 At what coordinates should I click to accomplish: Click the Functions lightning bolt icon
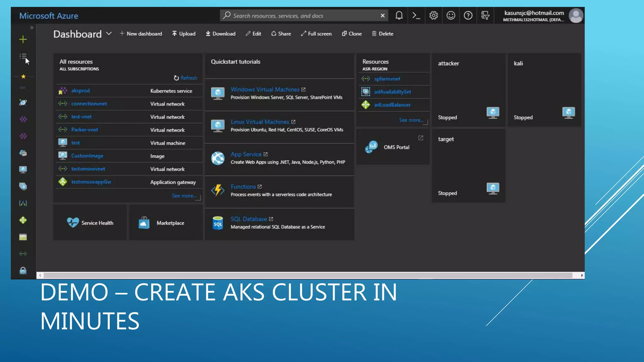218,190
